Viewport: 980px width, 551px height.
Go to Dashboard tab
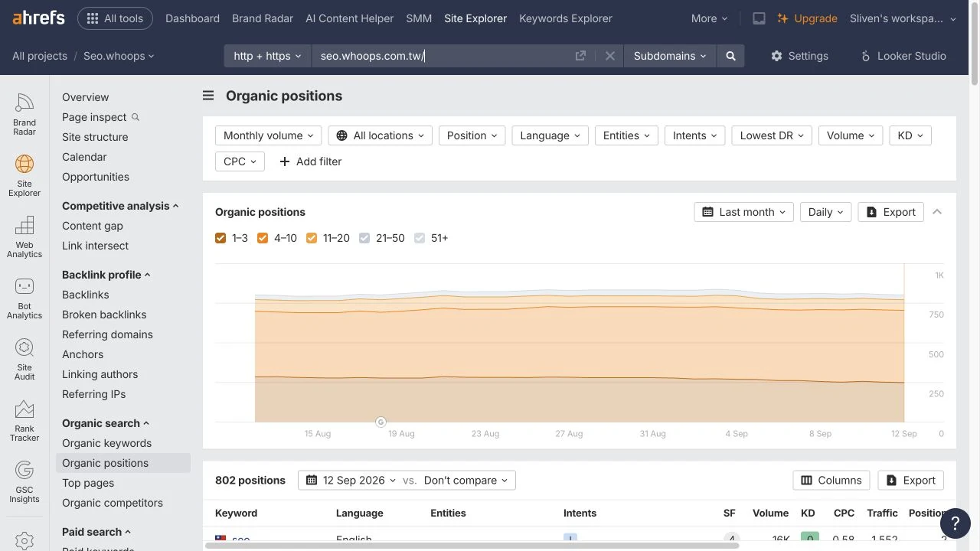pos(192,18)
